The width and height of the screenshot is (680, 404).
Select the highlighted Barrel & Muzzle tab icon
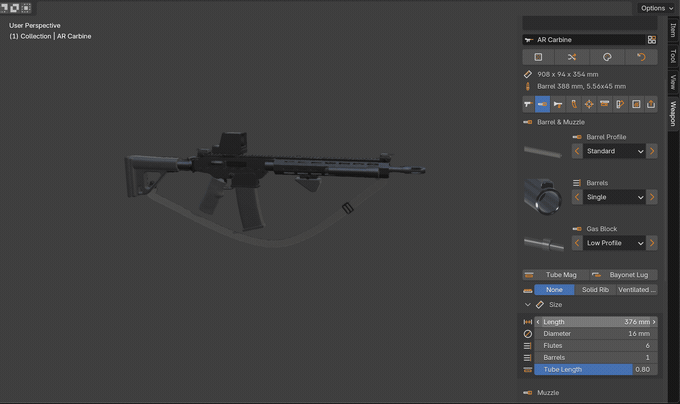pos(542,104)
